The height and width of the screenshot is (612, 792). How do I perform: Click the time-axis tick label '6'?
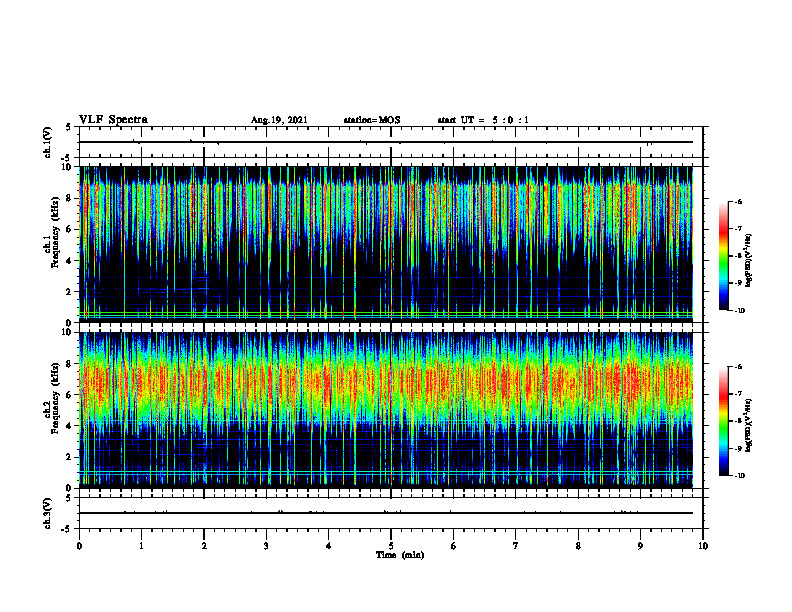pos(453,546)
